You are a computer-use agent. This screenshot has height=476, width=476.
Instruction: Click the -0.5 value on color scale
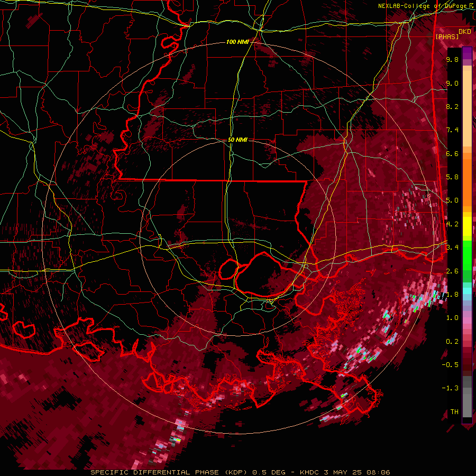pyautogui.click(x=450, y=365)
